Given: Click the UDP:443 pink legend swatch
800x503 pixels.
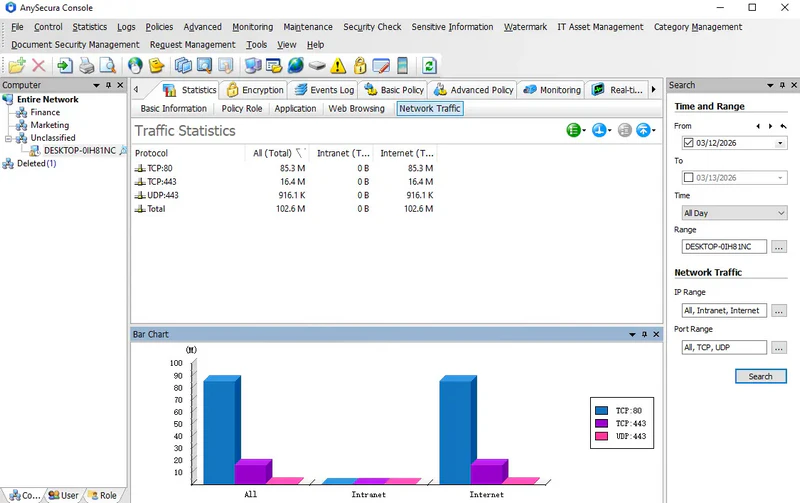Looking at the screenshot, I should pos(602,436).
